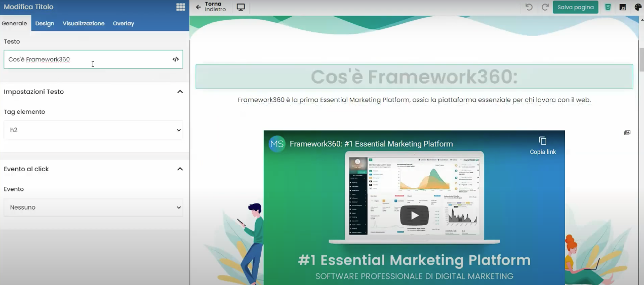Open the elements grid icon
This screenshot has width=644, height=285.
(x=180, y=7)
